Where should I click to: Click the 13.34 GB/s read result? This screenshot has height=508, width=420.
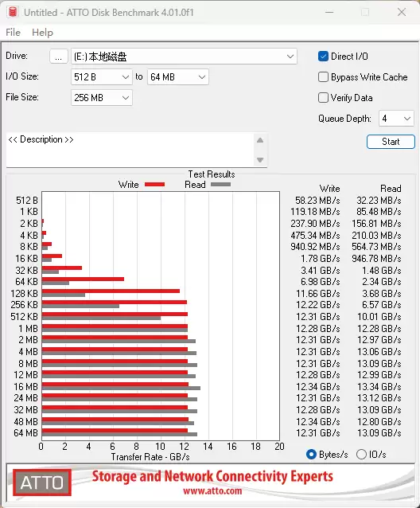pyautogui.click(x=379, y=386)
